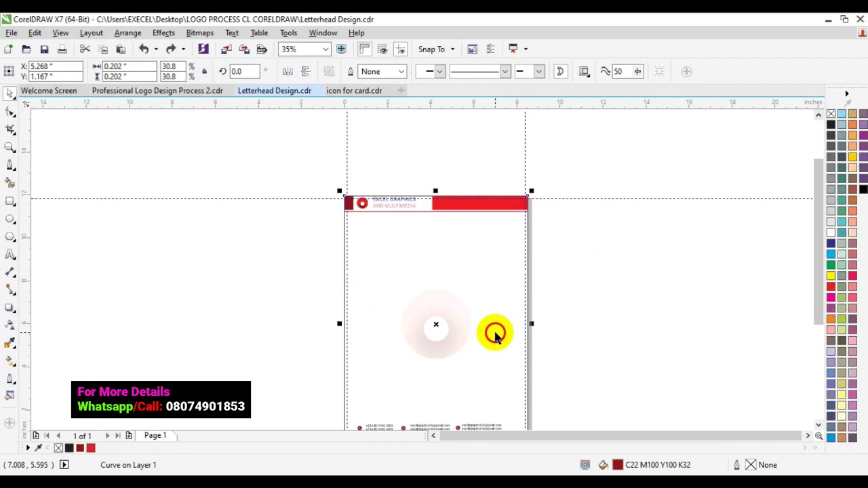Toggle the Close curve button
The height and width of the screenshot is (488, 868).
click(x=560, y=71)
